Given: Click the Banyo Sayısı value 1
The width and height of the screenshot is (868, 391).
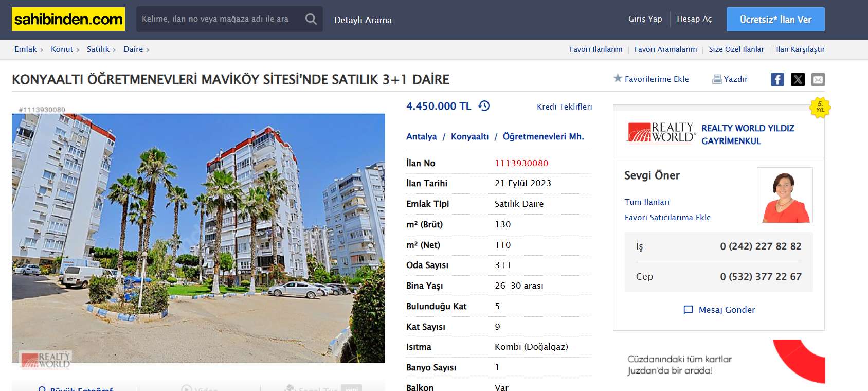Looking at the screenshot, I should [497, 367].
